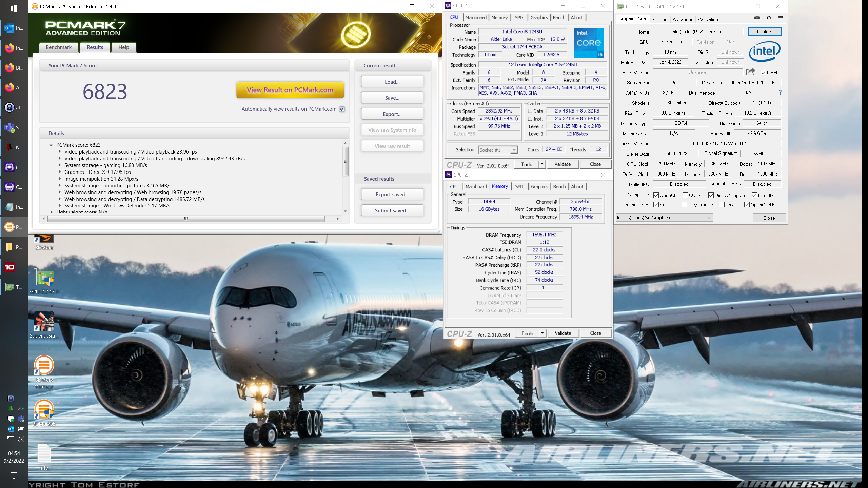Viewport: 868px width, 488px height.
Task: Open the first Firefox taskbar icon
Action: click(14, 48)
